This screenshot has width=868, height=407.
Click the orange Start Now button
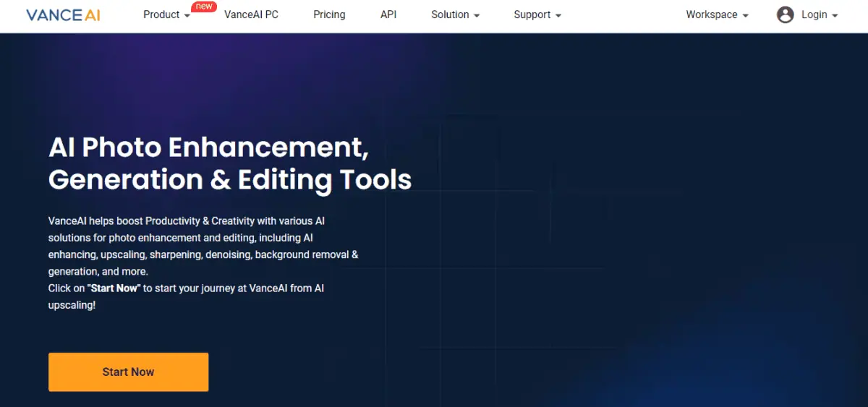point(128,372)
